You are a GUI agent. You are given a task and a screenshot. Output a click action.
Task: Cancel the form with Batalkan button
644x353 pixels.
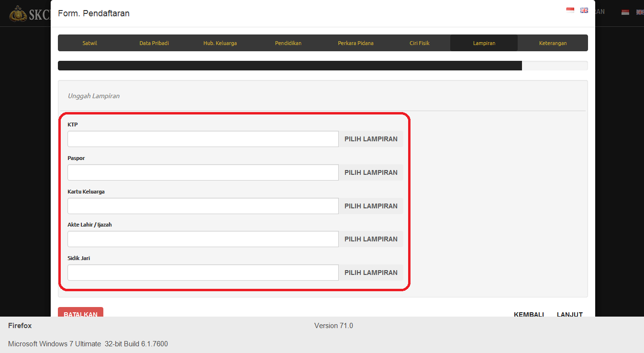[x=80, y=312]
